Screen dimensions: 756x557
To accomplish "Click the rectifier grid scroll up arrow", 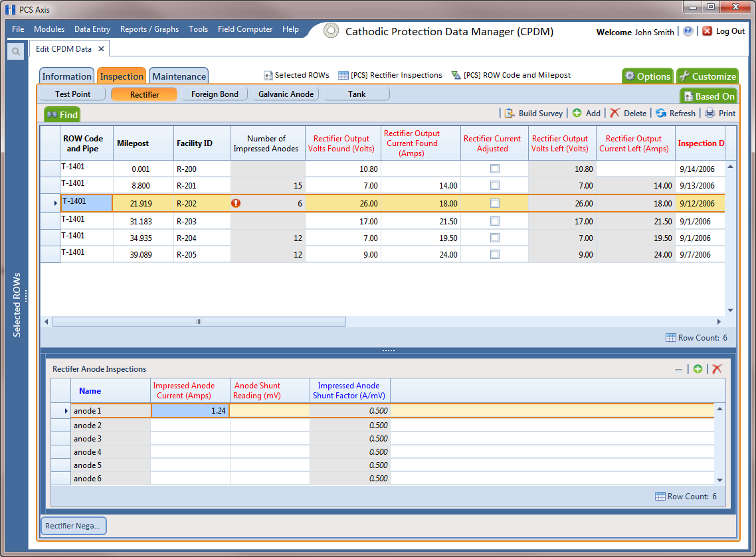I will click(x=731, y=167).
